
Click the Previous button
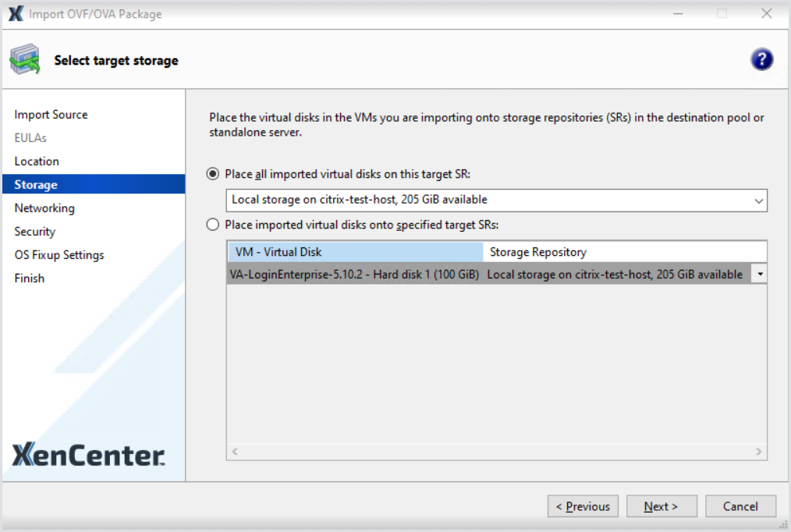pos(583,506)
